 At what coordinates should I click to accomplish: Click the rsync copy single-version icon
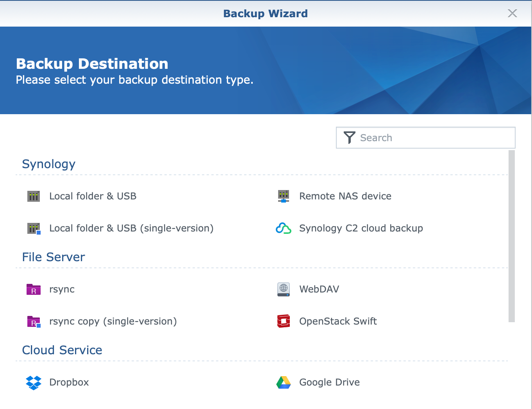(34, 321)
